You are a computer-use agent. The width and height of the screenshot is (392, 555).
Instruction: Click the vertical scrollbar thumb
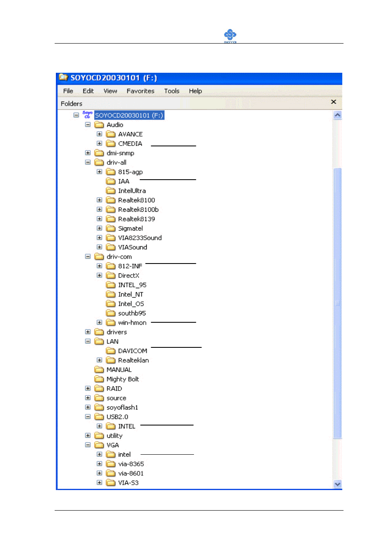tap(337, 303)
